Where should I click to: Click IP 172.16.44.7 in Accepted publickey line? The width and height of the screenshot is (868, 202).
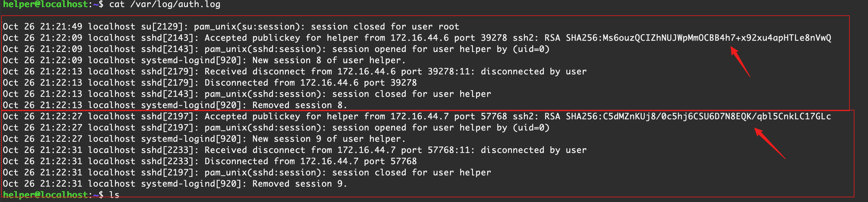[x=420, y=116]
